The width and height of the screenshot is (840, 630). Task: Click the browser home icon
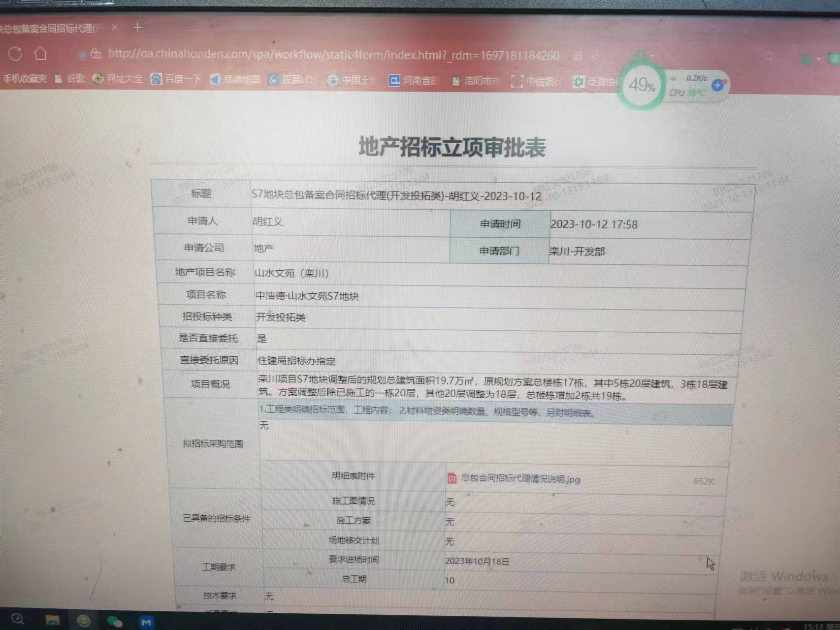click(x=41, y=53)
